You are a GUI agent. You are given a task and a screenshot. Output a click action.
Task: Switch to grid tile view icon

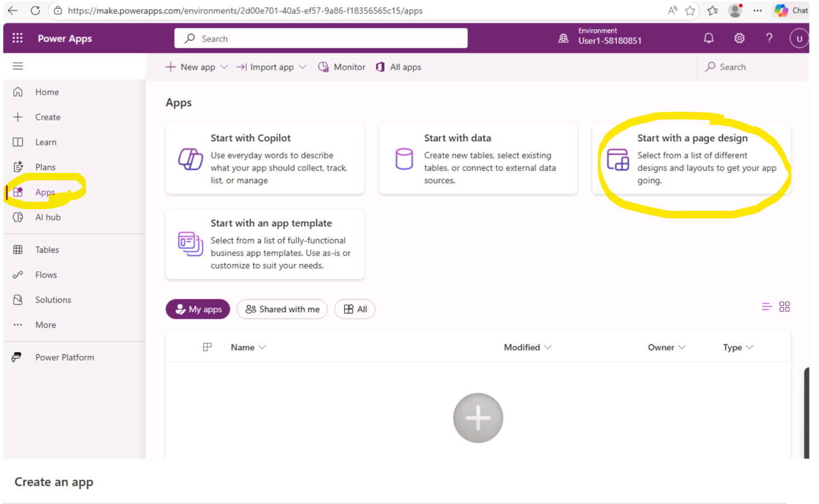(x=784, y=307)
